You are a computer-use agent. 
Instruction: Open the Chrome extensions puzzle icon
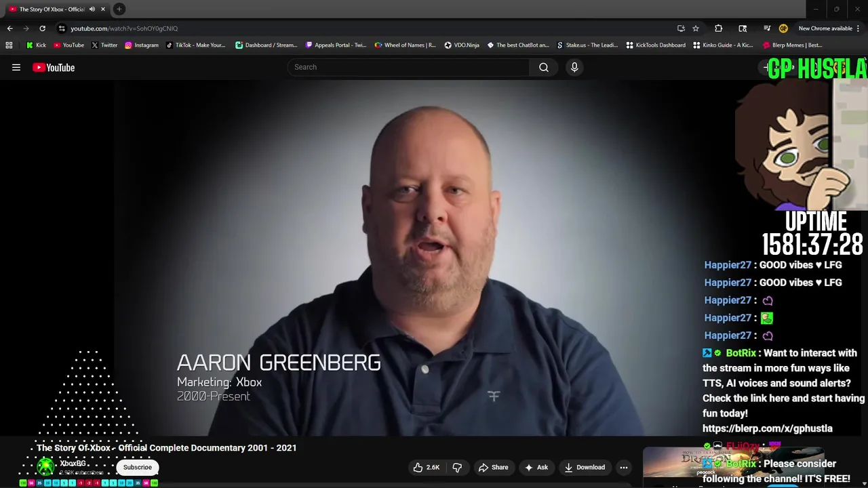[718, 28]
